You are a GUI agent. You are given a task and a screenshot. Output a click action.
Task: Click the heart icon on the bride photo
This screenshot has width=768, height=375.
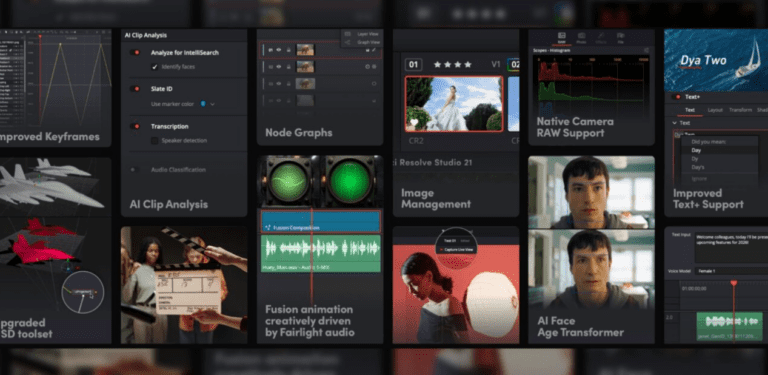click(x=414, y=122)
